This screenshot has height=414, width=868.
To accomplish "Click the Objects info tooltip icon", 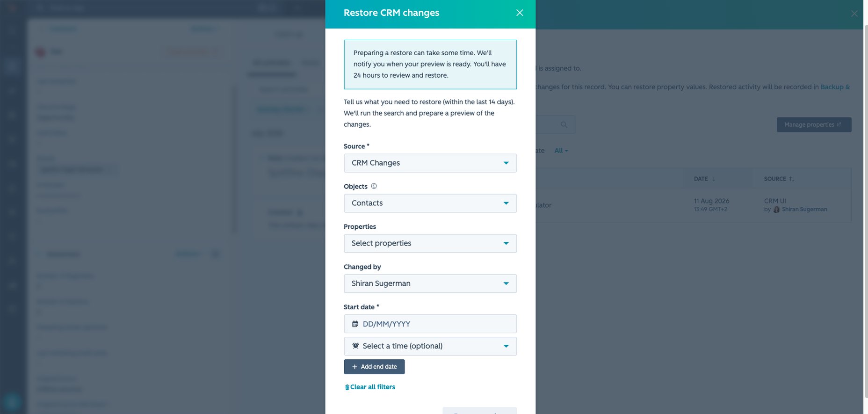I will tap(374, 186).
